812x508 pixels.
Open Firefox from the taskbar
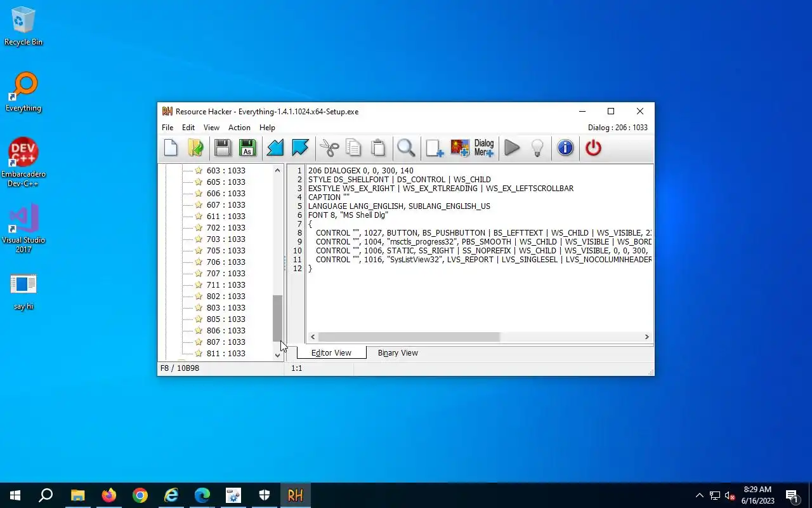pyautogui.click(x=109, y=495)
